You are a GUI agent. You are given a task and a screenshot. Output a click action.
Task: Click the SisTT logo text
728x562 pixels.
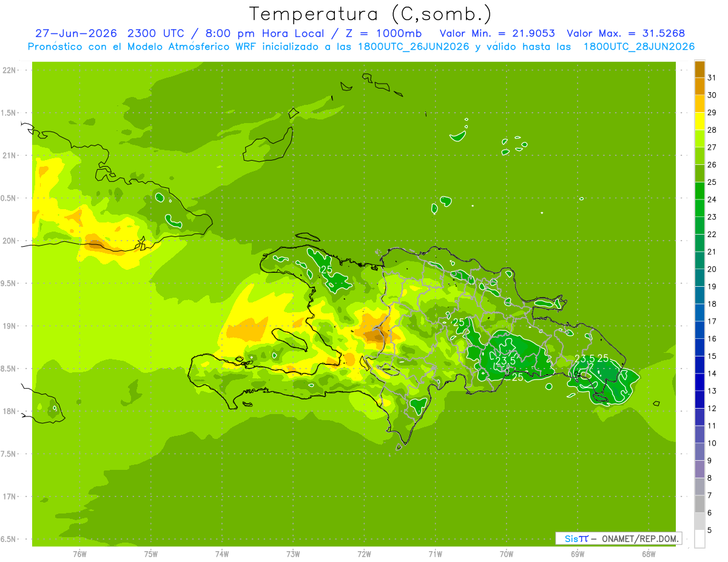pos(576,538)
